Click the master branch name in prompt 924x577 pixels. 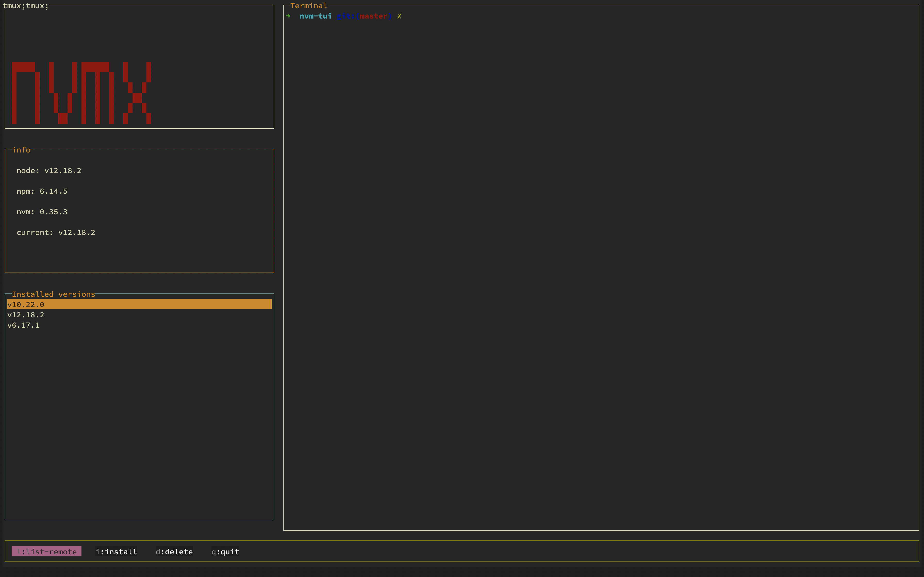[373, 16]
